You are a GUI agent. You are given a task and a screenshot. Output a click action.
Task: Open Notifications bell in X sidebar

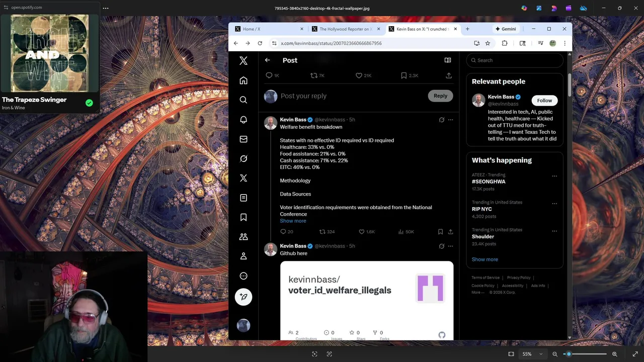coord(244,120)
